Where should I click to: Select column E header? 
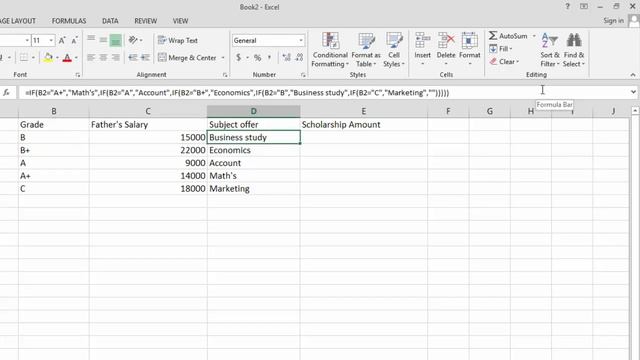(x=363, y=111)
